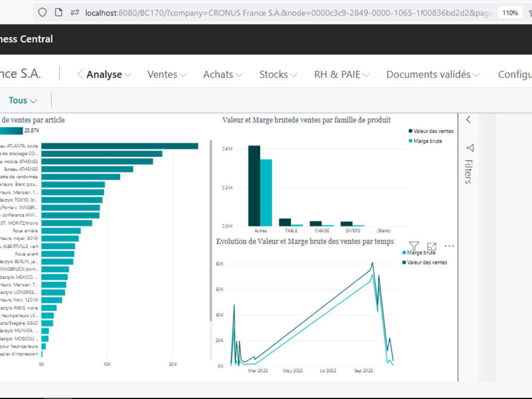Expand the Documents validés dropdown chevron
Screen dimensions: 532x399
(x=476, y=75)
